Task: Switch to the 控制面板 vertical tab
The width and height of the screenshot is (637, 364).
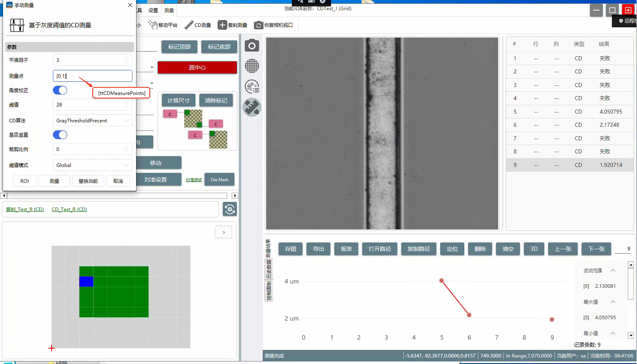Action: coord(268,291)
